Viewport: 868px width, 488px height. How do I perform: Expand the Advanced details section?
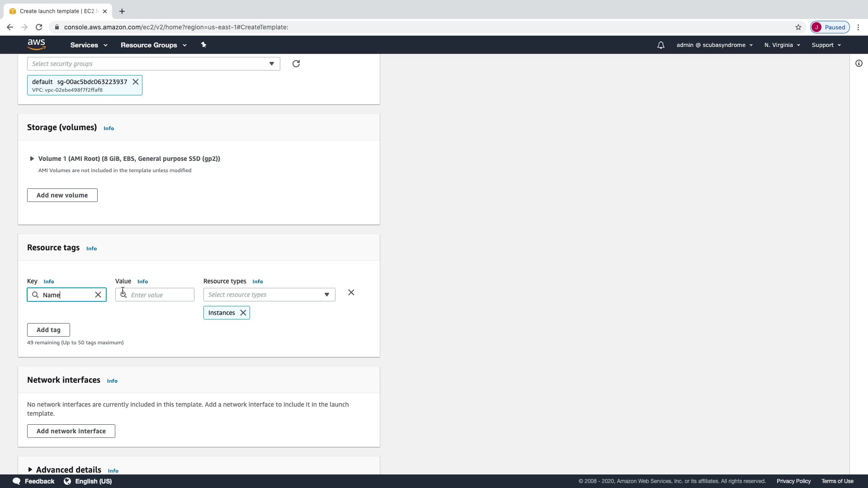pyautogui.click(x=30, y=470)
